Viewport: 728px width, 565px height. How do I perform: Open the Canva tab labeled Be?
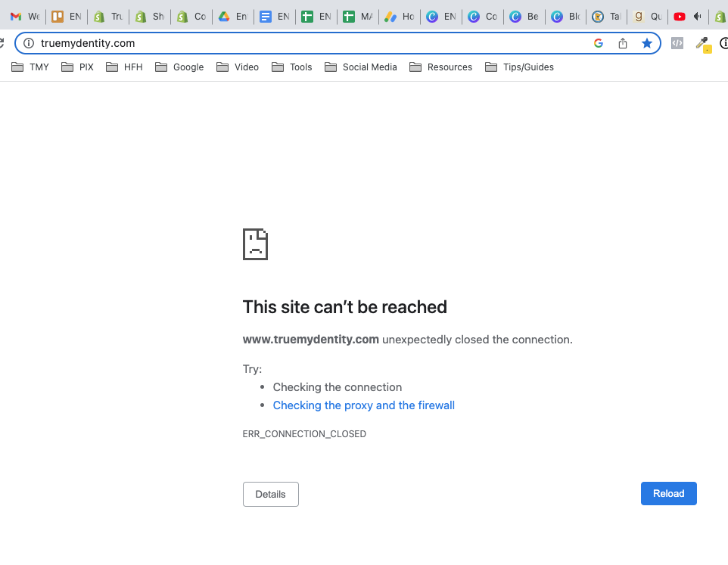coord(524,17)
